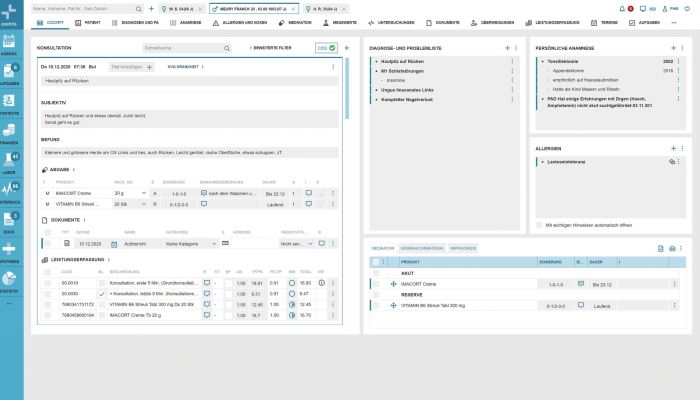Click the 'Titel hinzufügen' button
This screenshot has height=400, width=700.
pyautogui.click(x=131, y=67)
